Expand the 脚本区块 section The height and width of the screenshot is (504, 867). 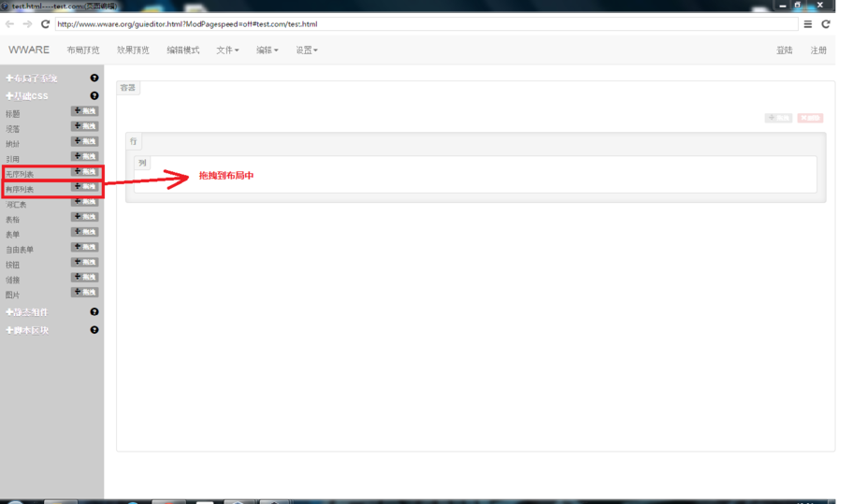(x=27, y=330)
